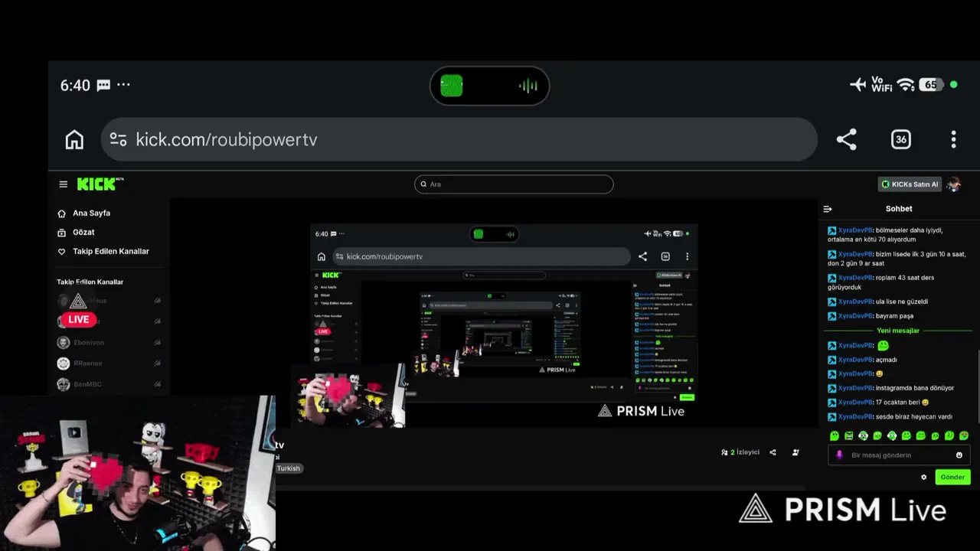The height and width of the screenshot is (551, 980).
Task: Tap the message notification icon beside 6:40
Action: [103, 85]
